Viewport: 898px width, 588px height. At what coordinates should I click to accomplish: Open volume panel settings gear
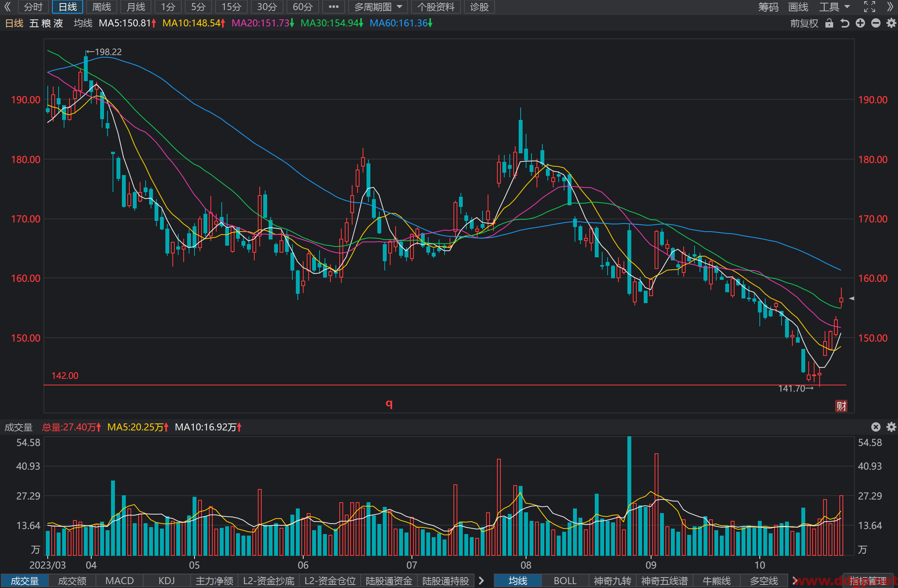point(891,427)
